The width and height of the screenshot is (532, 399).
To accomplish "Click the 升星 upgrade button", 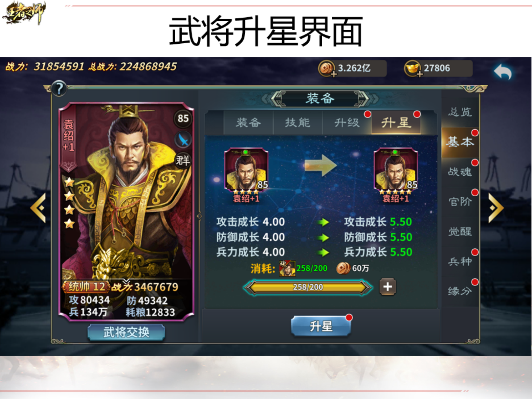I will [321, 326].
